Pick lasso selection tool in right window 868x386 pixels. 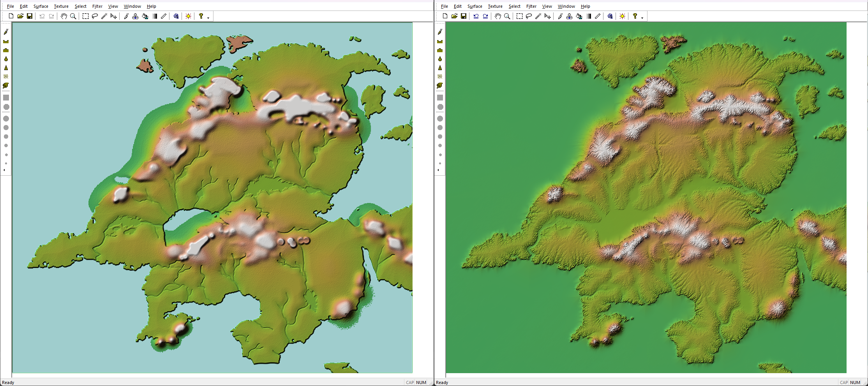529,16
